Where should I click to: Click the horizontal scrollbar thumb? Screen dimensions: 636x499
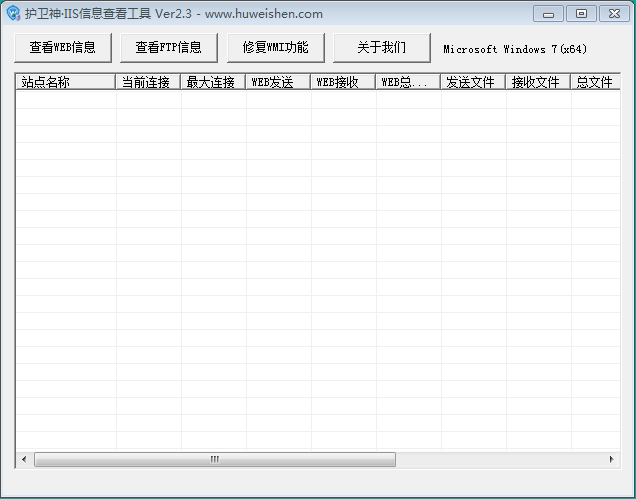point(214,459)
